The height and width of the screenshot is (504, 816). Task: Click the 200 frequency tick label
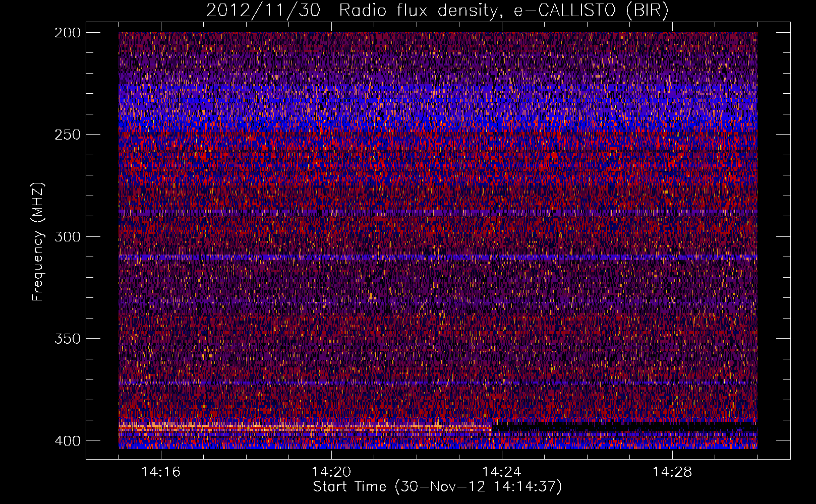tap(67, 33)
